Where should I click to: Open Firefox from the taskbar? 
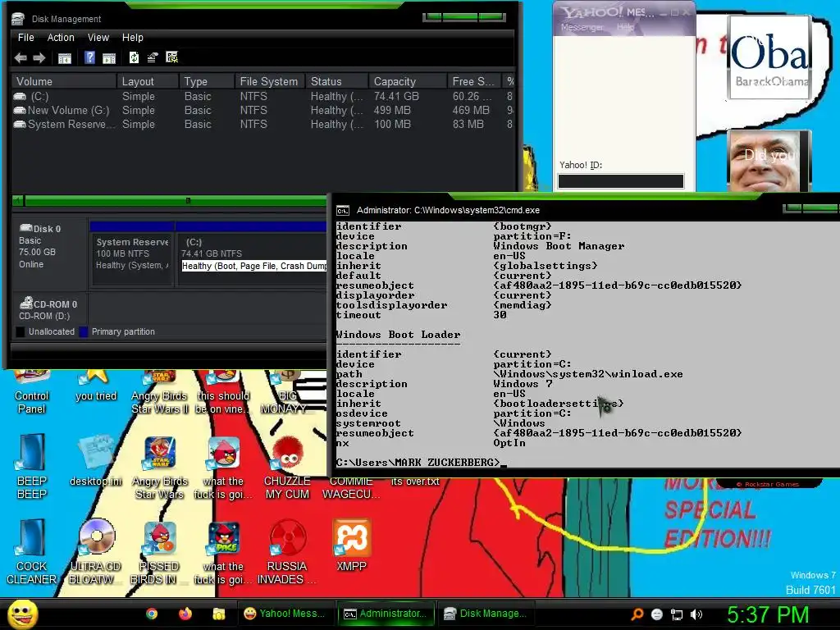pyautogui.click(x=185, y=614)
